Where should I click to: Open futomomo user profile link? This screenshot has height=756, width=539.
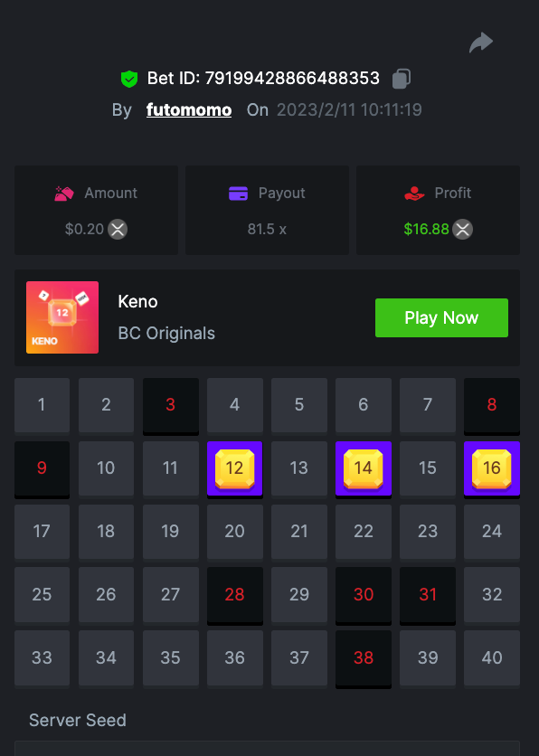point(189,110)
